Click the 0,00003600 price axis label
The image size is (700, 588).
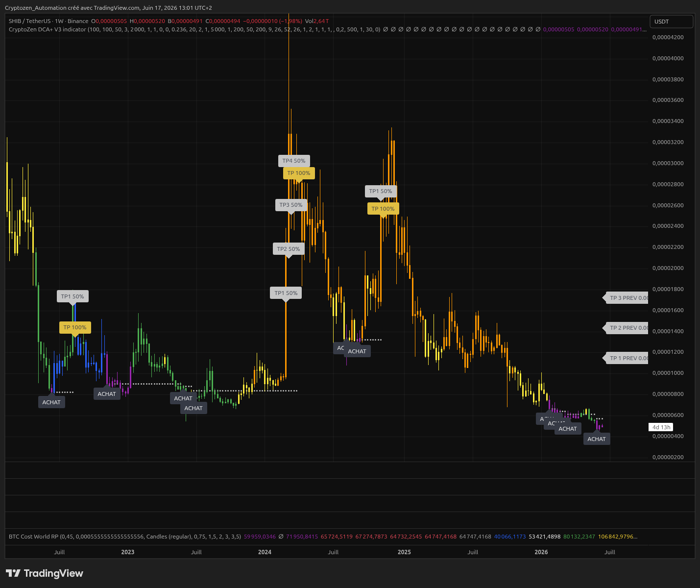668,100
